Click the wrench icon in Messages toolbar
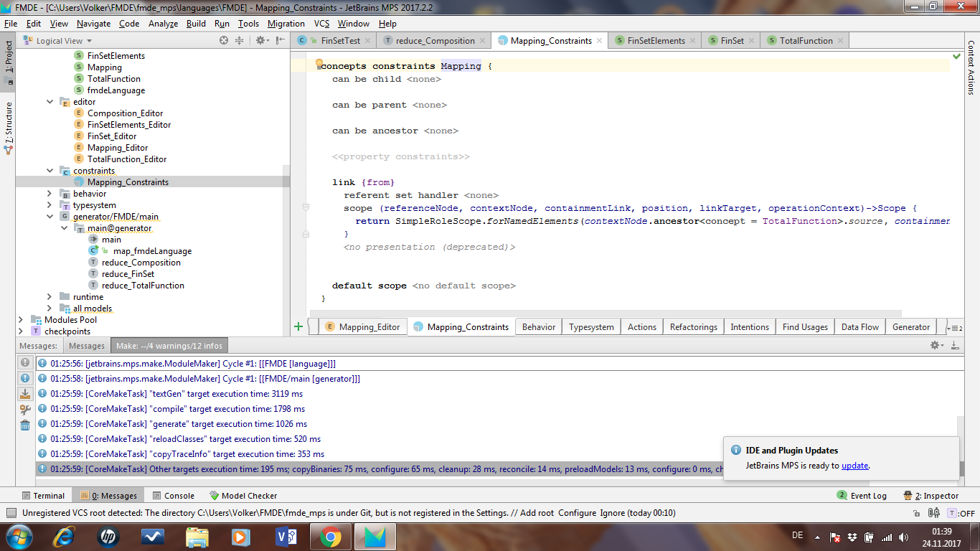This screenshot has height=551, width=980. tap(25, 410)
